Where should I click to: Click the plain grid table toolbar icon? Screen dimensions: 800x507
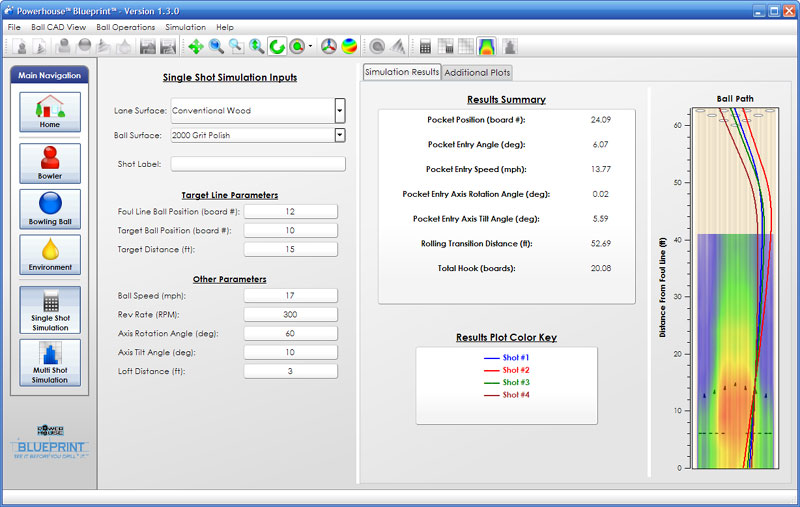(x=466, y=47)
